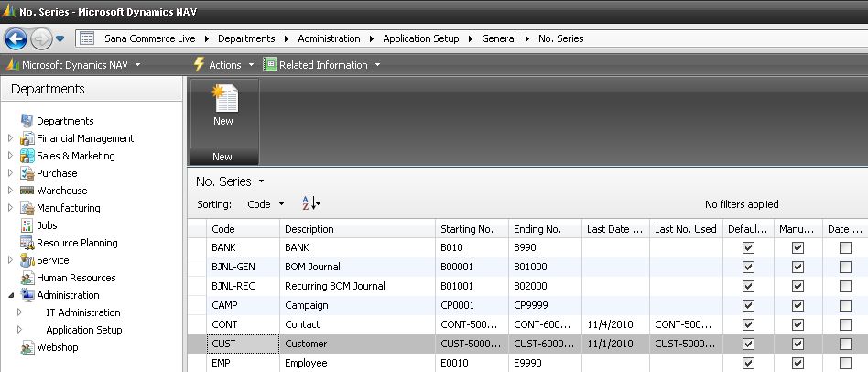
Task: Click the Actions lightning bolt icon
Action: coord(199,65)
